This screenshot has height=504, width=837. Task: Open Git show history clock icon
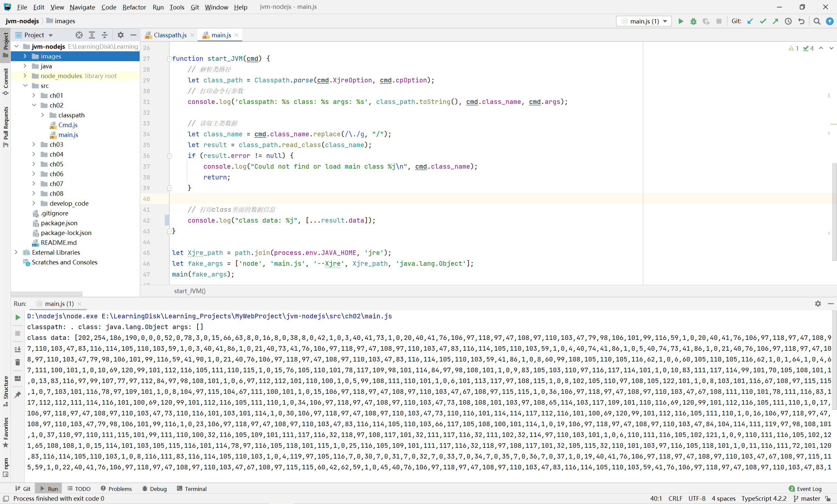point(788,21)
